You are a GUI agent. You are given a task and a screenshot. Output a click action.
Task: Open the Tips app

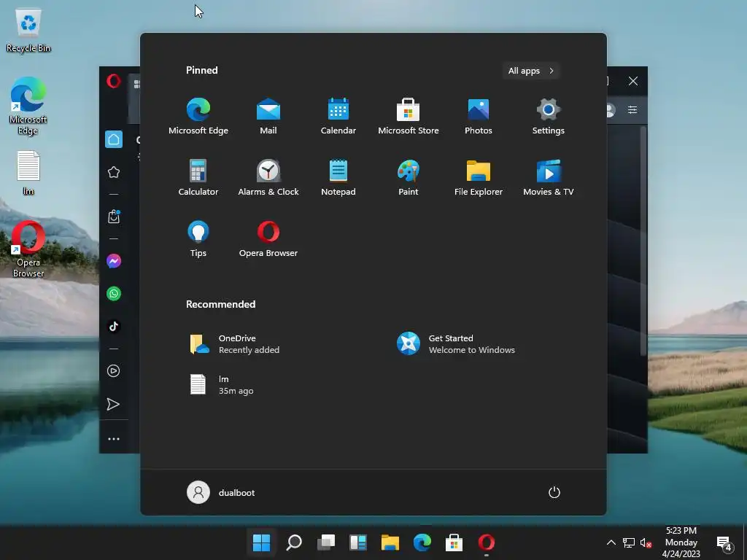pyautogui.click(x=198, y=239)
